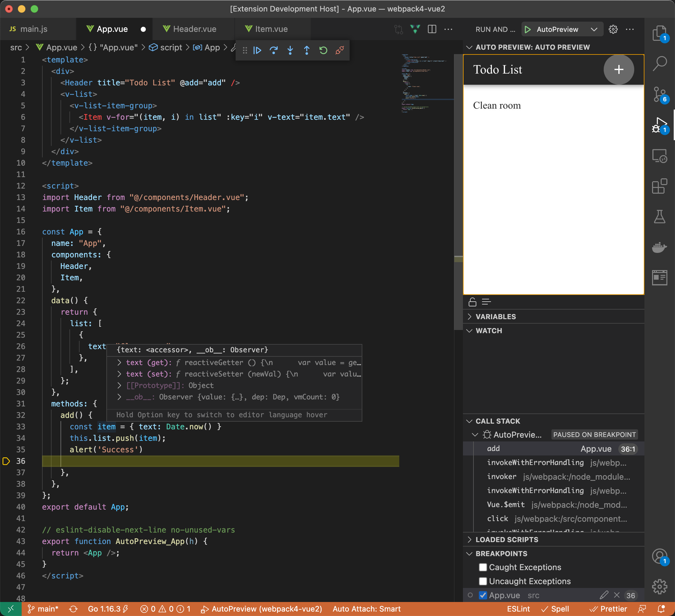The image size is (675, 616).
Task: Synchronize changes in status bar
Action: coord(73,609)
